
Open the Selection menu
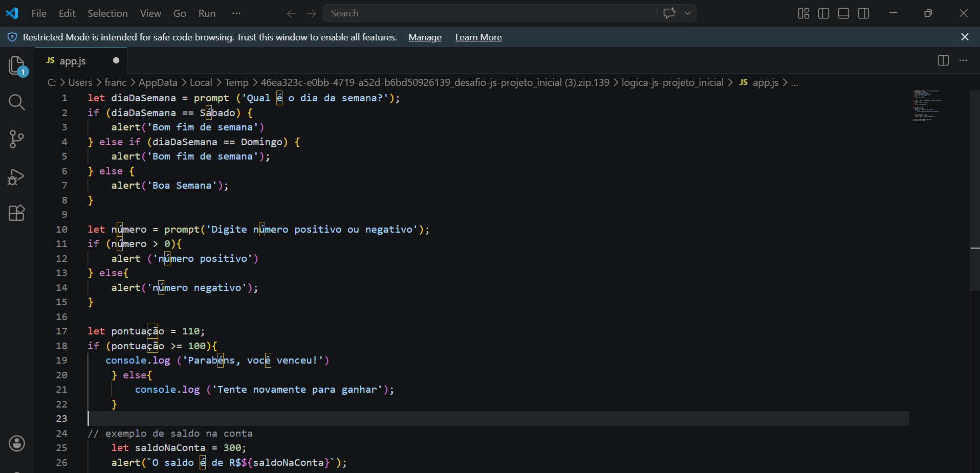(x=107, y=13)
